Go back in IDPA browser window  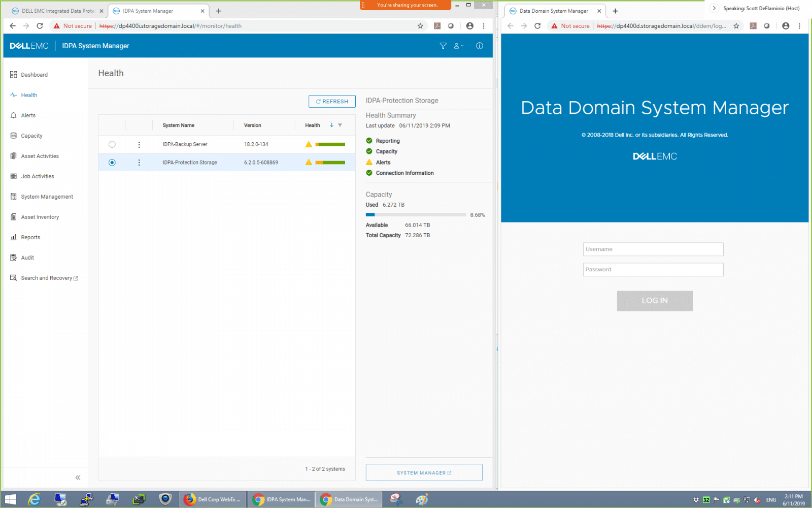(x=13, y=26)
